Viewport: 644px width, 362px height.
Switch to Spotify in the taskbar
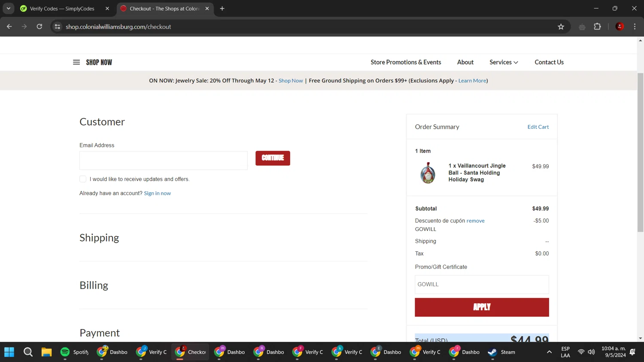tap(75, 352)
